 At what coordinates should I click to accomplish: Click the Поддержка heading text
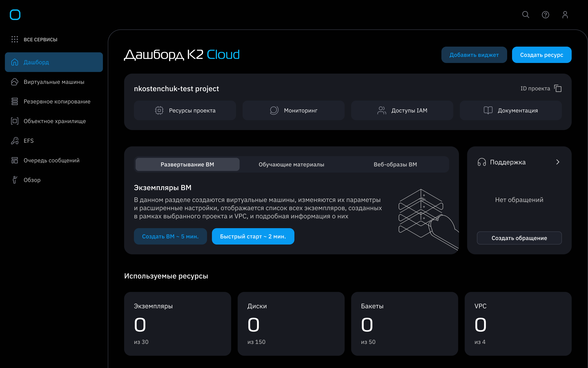tap(508, 162)
